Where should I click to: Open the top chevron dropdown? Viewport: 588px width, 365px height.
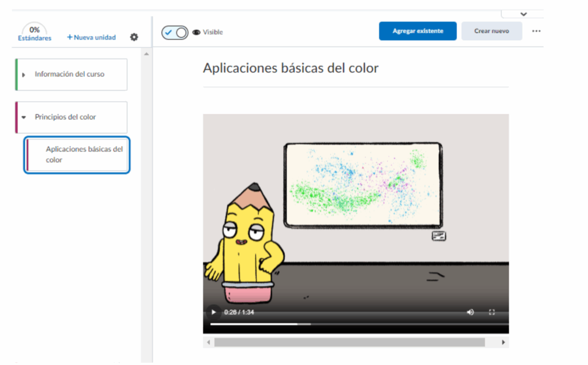[523, 14]
